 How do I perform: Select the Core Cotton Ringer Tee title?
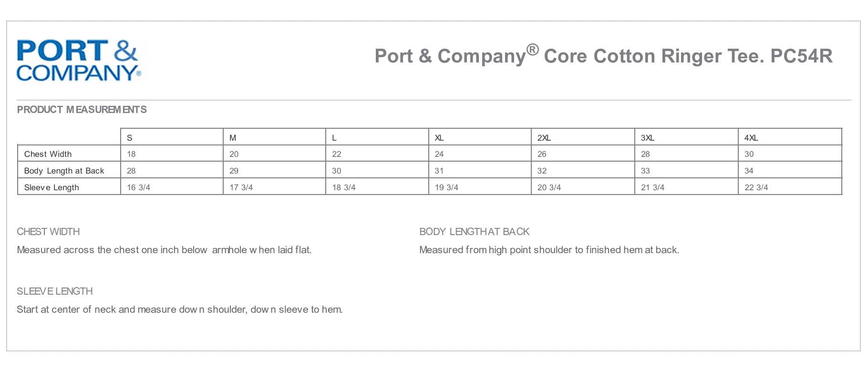click(603, 55)
